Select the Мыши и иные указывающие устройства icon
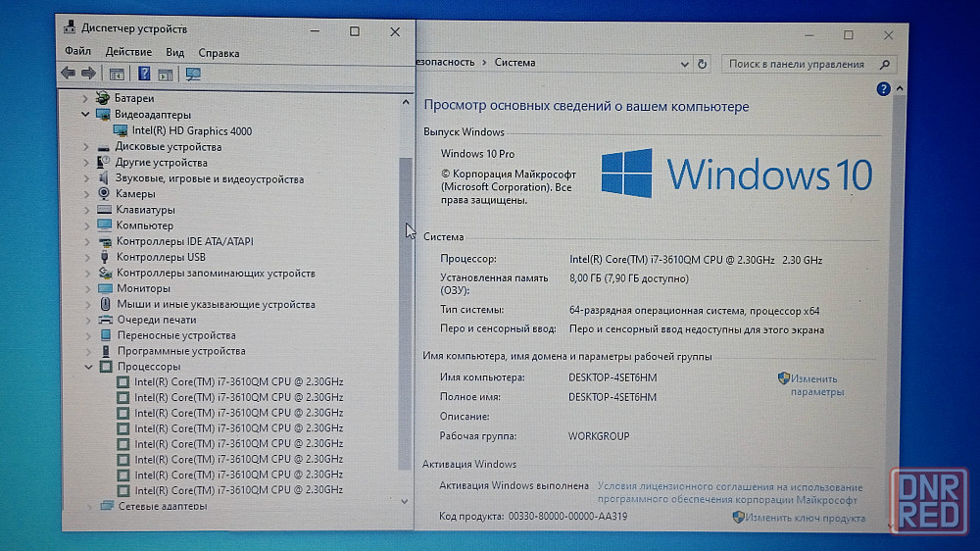Image resolution: width=980 pixels, height=551 pixels. (x=106, y=304)
